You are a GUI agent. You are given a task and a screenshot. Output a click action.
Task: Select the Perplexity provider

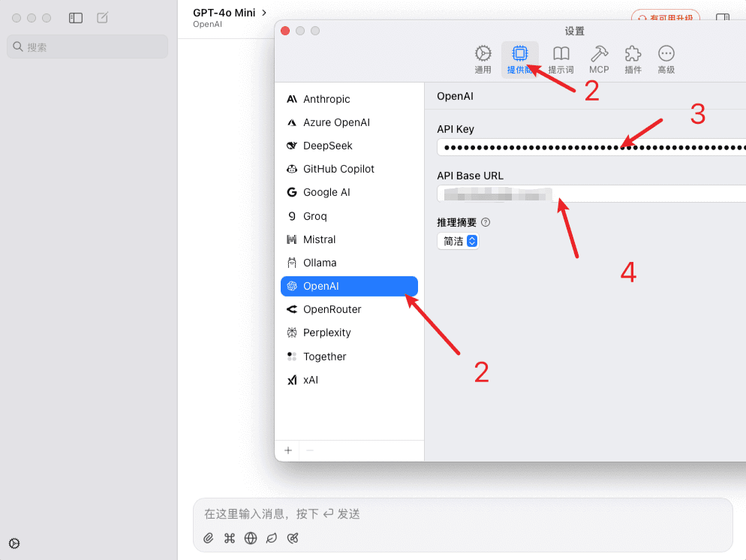click(349, 333)
